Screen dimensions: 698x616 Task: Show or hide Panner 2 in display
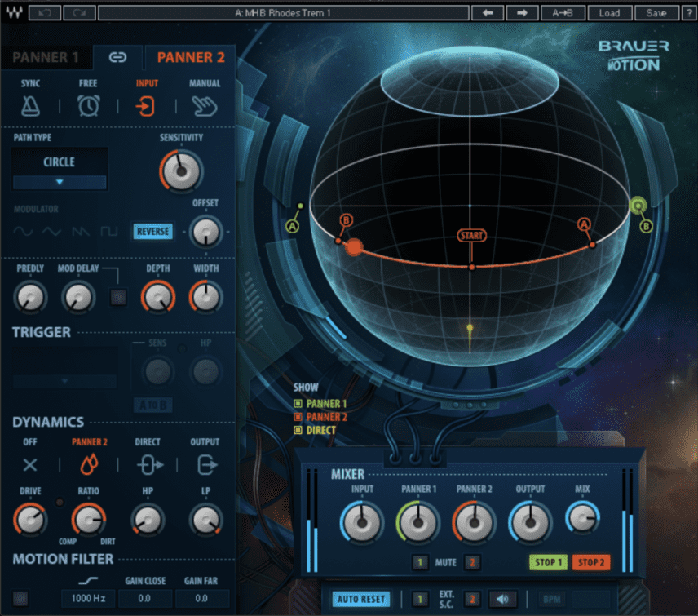click(298, 417)
